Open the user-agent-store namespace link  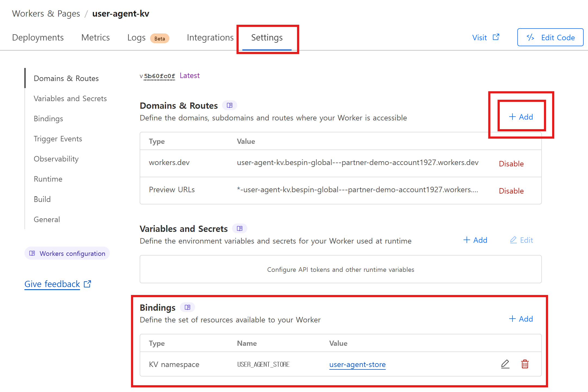[357, 364]
